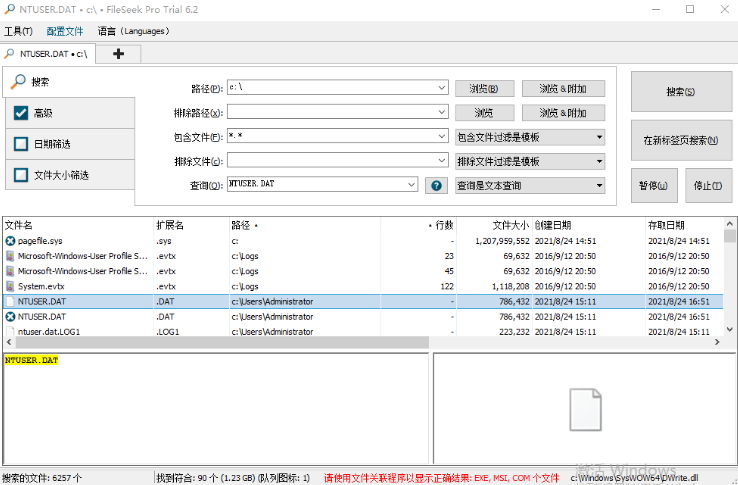
Task: Sort by 行数 column header
Action: click(x=418, y=225)
